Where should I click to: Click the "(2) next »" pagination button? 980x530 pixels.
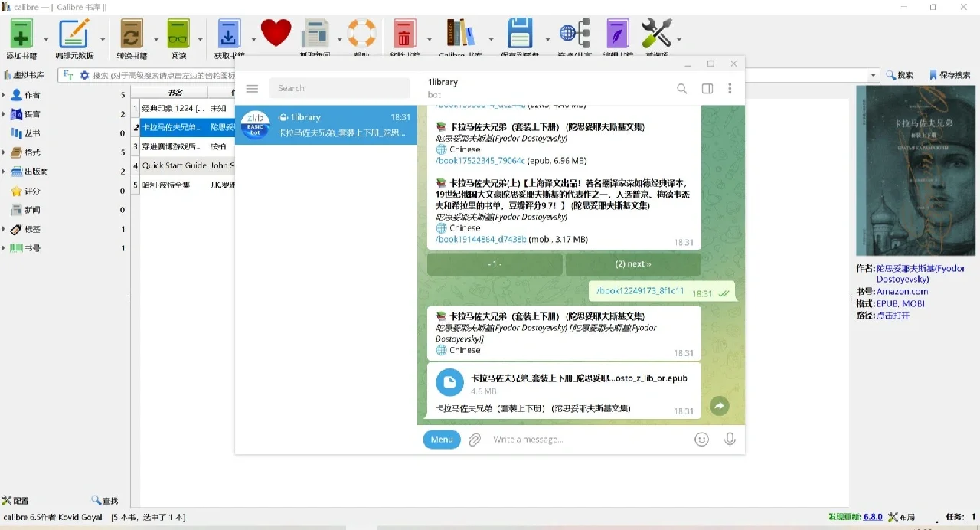[x=633, y=264]
